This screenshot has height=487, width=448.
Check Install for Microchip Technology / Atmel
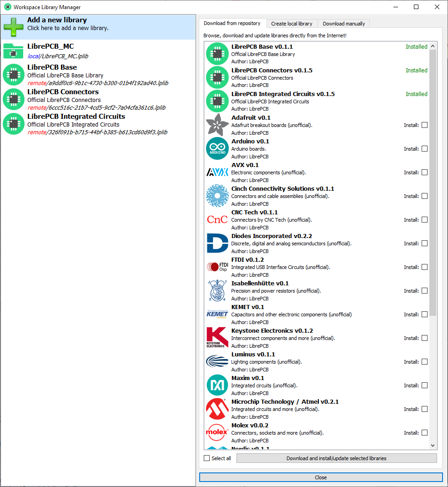coord(425,409)
